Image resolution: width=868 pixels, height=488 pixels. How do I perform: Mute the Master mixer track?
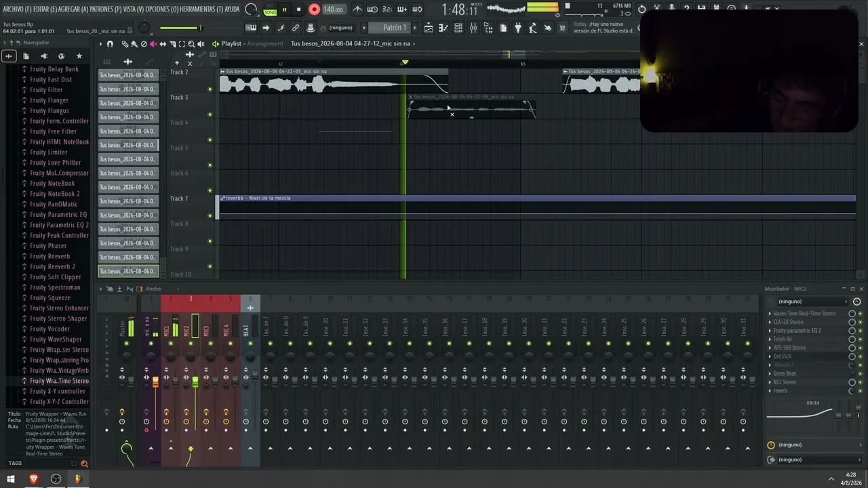tap(126, 344)
